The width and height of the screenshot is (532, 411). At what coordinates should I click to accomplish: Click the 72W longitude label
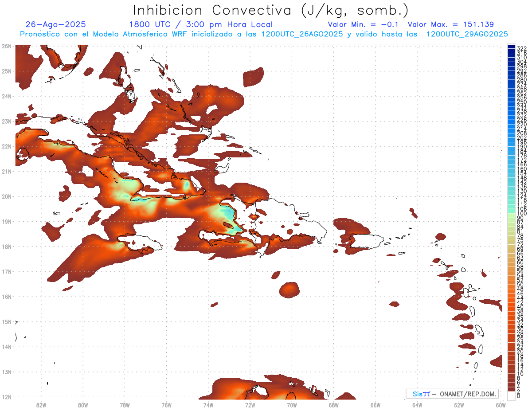250,405
